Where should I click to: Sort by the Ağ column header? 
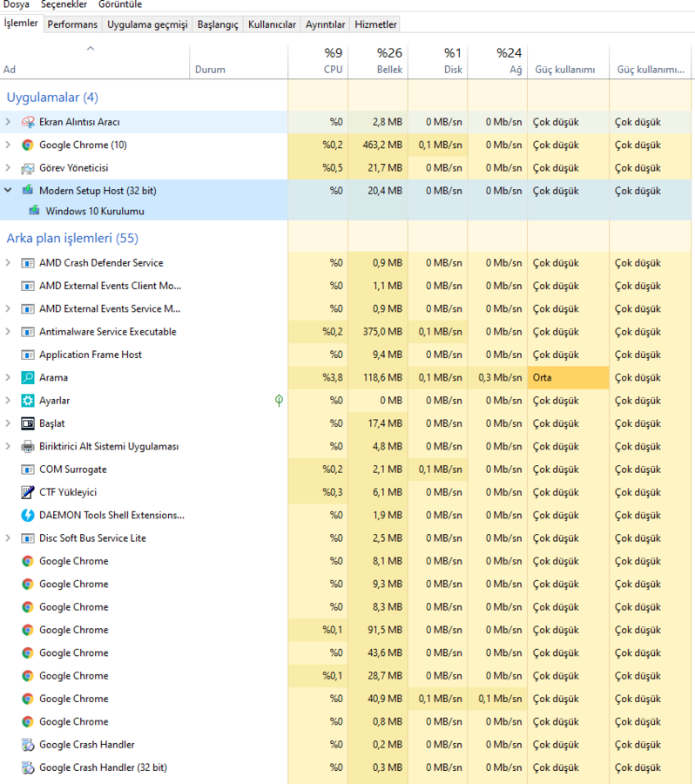pos(497,62)
